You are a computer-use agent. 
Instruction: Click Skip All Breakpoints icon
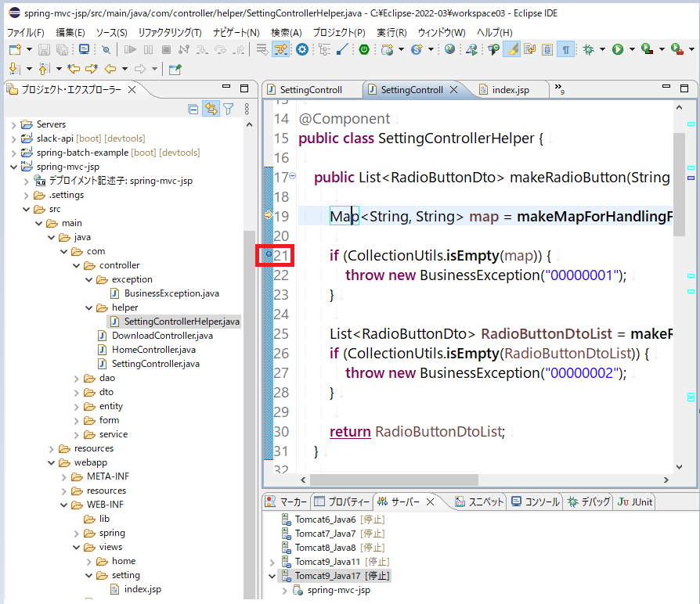tap(106, 49)
